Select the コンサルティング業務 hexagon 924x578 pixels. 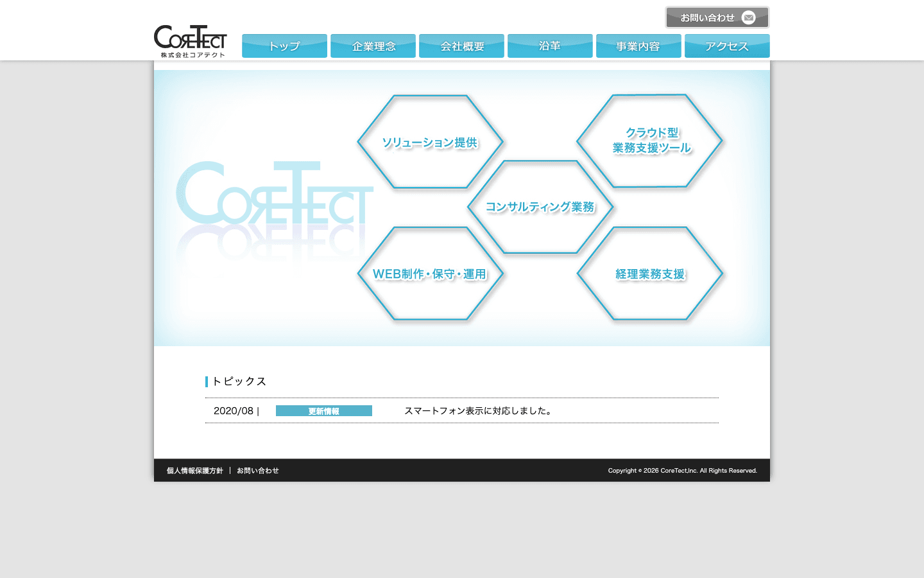tap(540, 207)
